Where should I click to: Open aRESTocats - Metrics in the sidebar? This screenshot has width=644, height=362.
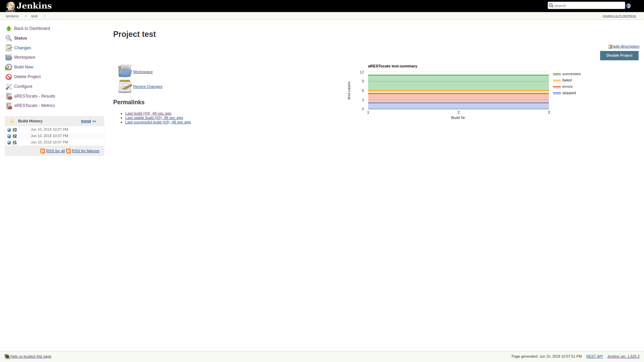(x=34, y=106)
